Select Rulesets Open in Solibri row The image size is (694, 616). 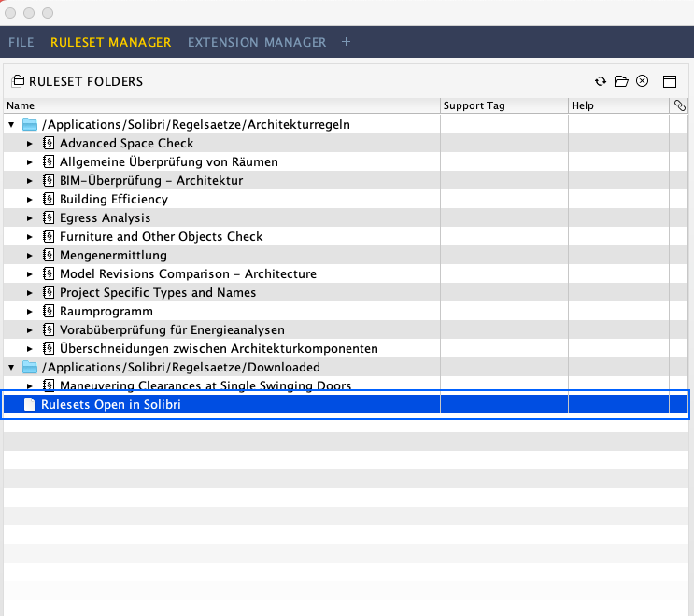click(346, 404)
